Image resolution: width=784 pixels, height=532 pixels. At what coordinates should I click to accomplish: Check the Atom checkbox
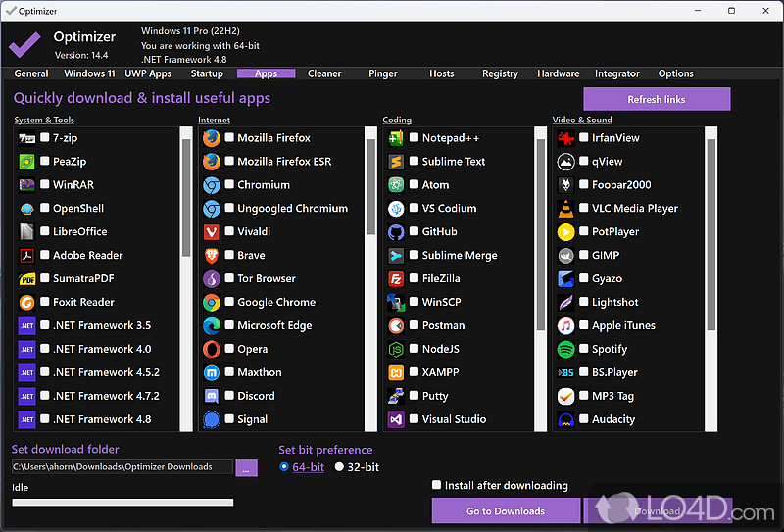coord(414,184)
